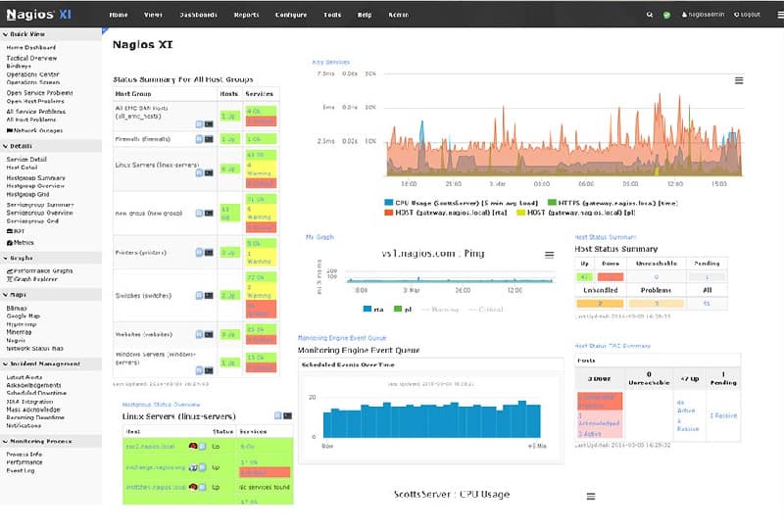Open Acknowledgements under Incident Management
The width and height of the screenshot is (784, 532).
[x=33, y=385]
